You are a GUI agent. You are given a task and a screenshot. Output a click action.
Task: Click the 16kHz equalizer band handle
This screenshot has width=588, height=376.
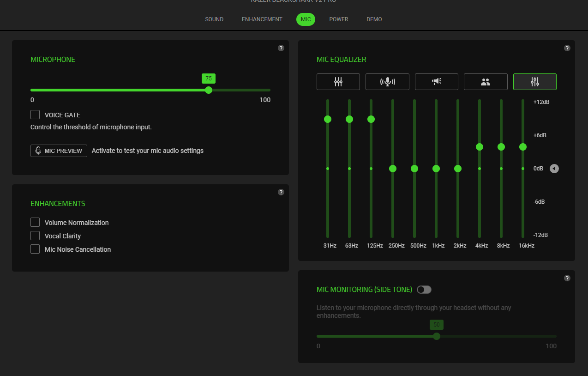pyautogui.click(x=523, y=147)
